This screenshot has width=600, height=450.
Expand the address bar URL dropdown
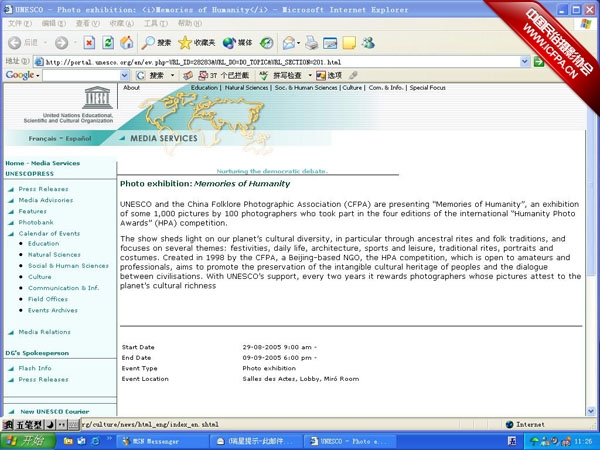[525, 61]
